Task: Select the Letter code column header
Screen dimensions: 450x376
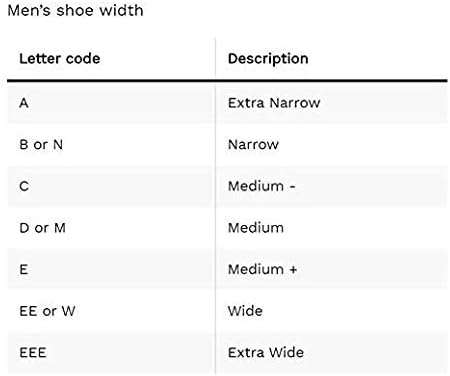Action: (x=60, y=59)
